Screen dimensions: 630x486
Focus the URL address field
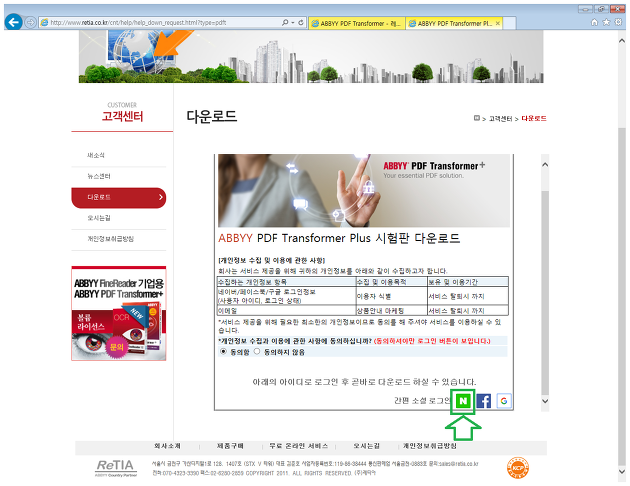tap(161, 23)
